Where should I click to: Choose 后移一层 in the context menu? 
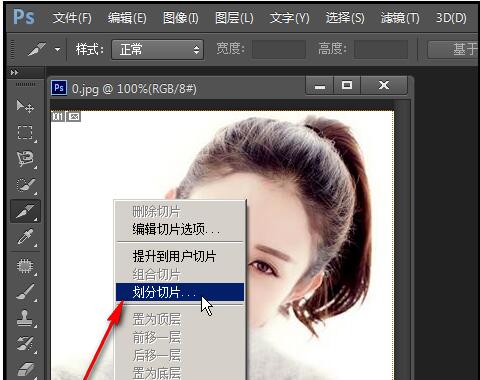click(180, 355)
